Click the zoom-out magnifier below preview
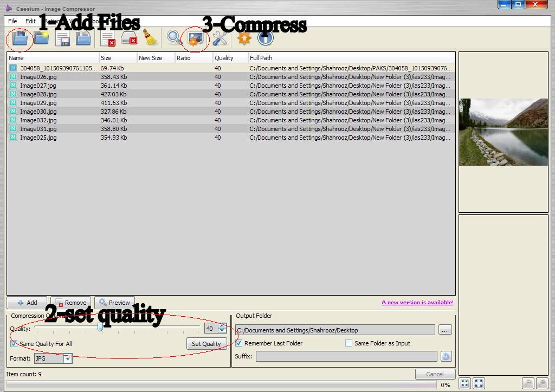 pyautogui.click(x=528, y=383)
